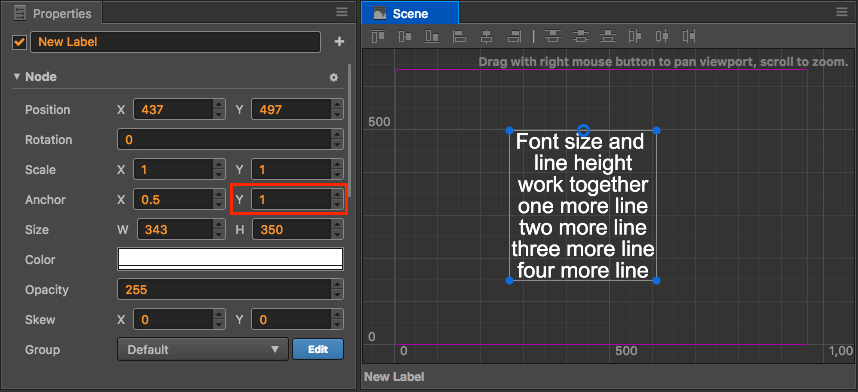The width and height of the screenshot is (858, 392).
Task: Click the plus icon beside New Label
Action: point(339,42)
